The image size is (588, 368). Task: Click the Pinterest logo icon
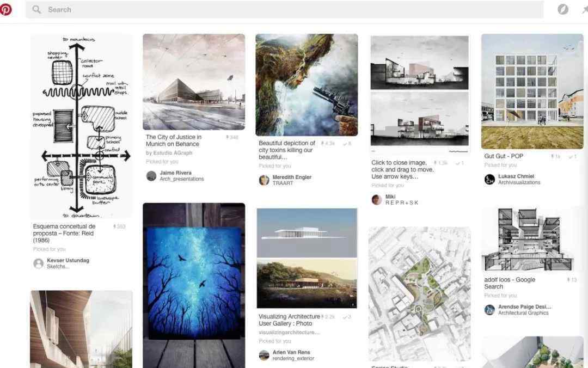(5, 9)
